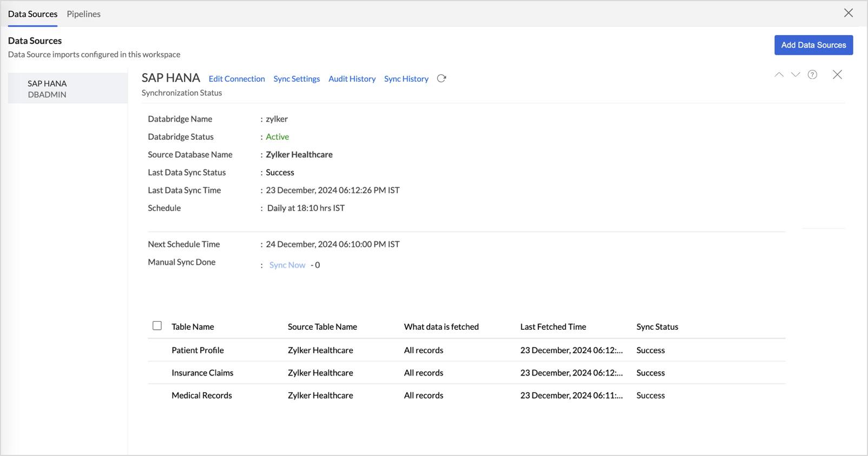View the Audit History
The height and width of the screenshot is (456, 868).
pos(352,79)
